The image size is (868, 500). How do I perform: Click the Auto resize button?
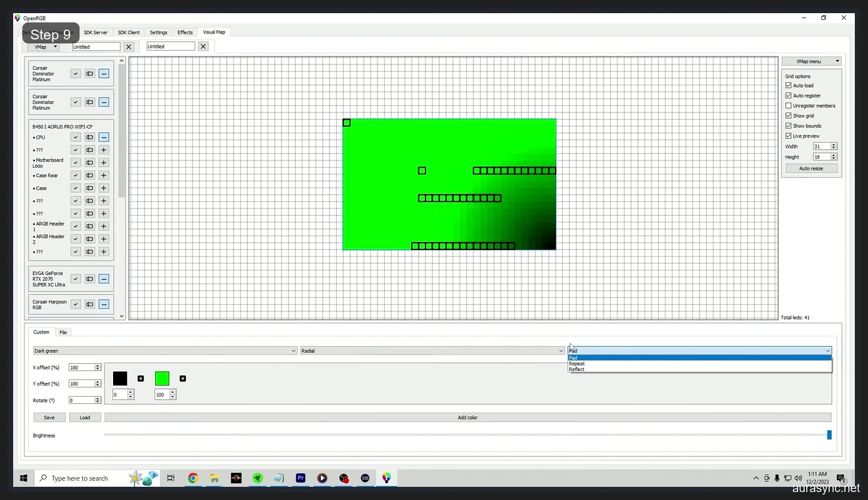[x=811, y=168]
